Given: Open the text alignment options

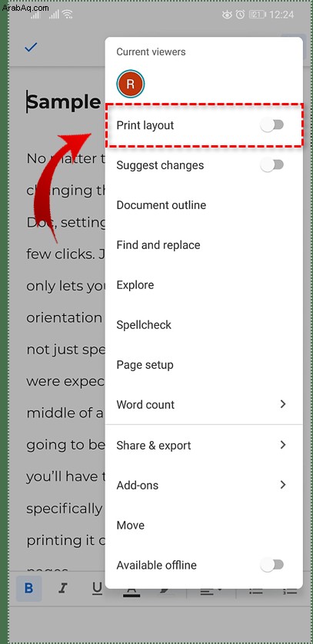Looking at the screenshot, I should pos(211,592).
